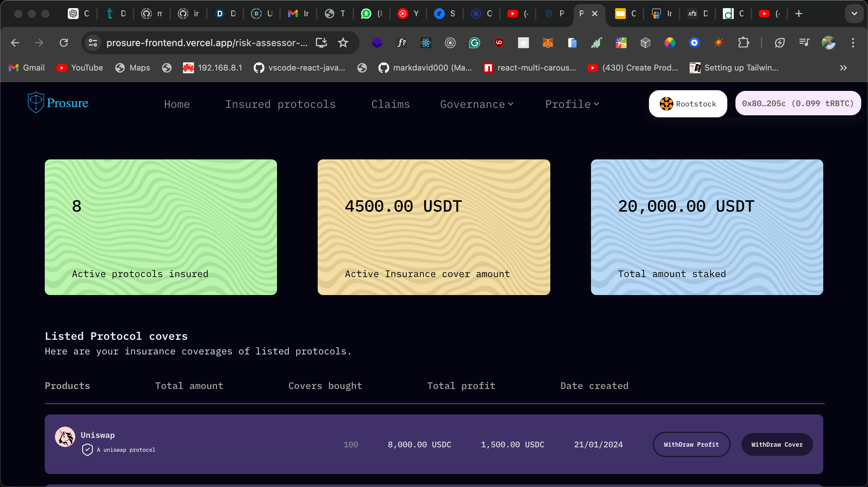This screenshot has height=487, width=868.
Task: Go to Insured protocols page
Action: pyautogui.click(x=280, y=104)
